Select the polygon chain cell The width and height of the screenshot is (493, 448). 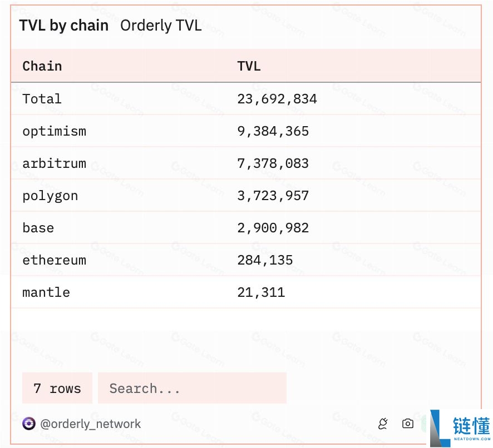[x=50, y=196]
